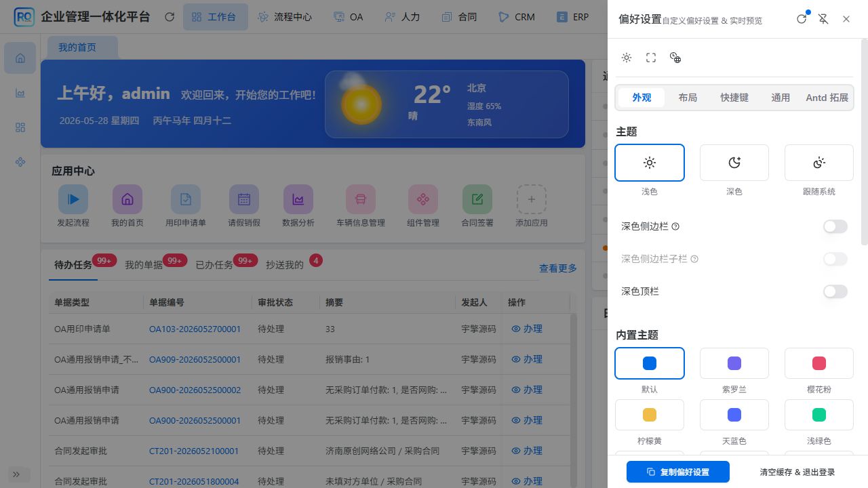Close the 偏好设置 panel
Viewport: 868px width, 488px height.
pyautogui.click(x=846, y=19)
